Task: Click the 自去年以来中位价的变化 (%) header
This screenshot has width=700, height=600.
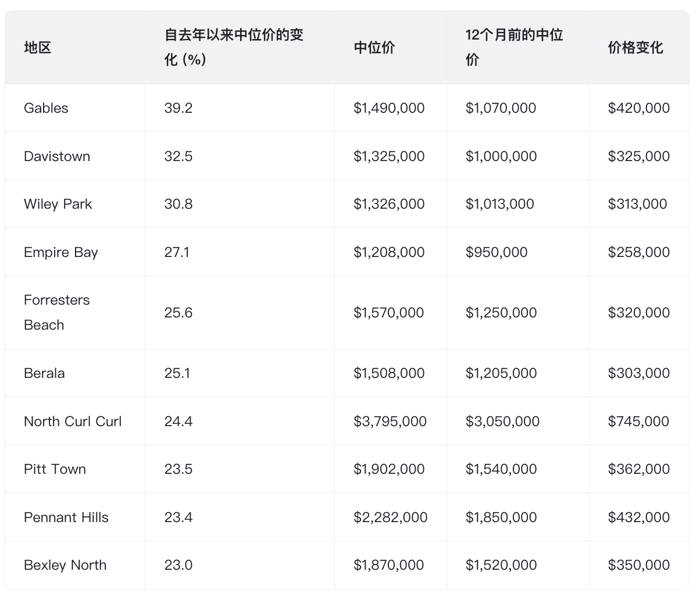Action: [x=234, y=47]
